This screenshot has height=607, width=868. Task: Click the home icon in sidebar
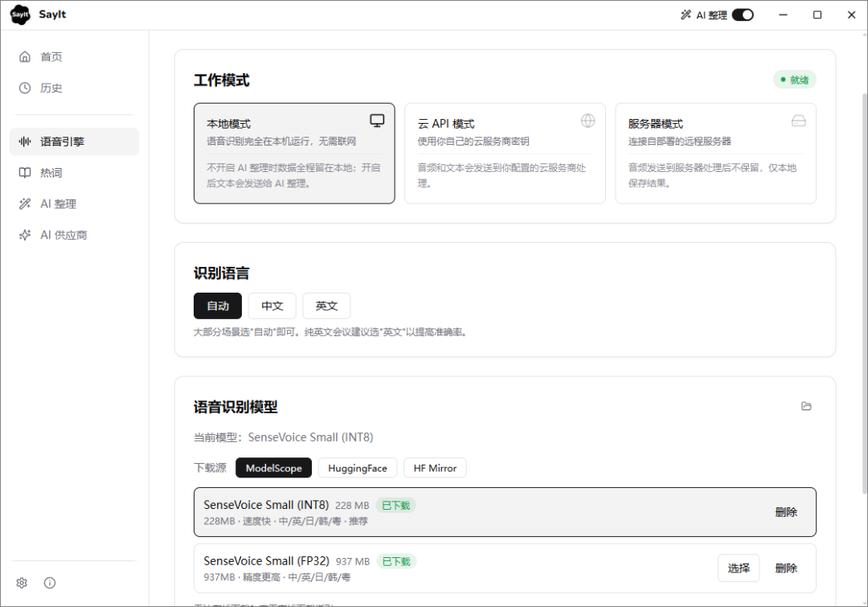pyautogui.click(x=25, y=56)
